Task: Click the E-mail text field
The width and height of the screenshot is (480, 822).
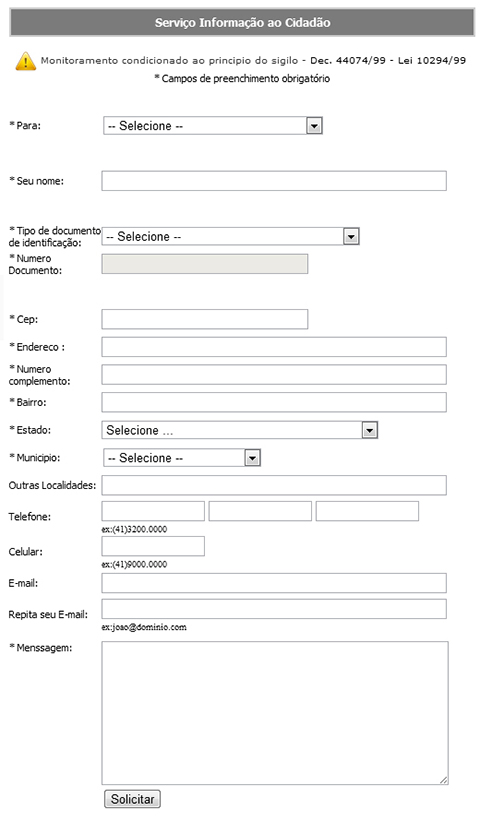Action: point(274,583)
